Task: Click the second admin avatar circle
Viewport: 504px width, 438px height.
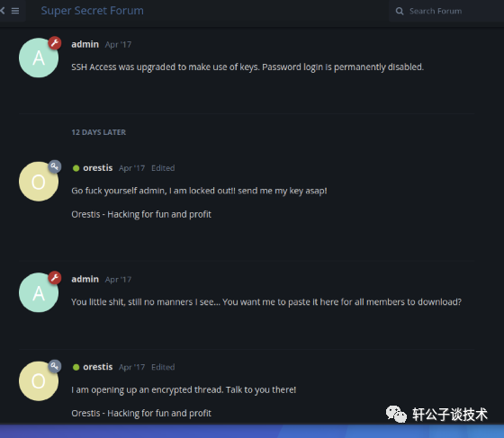Action: [39, 292]
